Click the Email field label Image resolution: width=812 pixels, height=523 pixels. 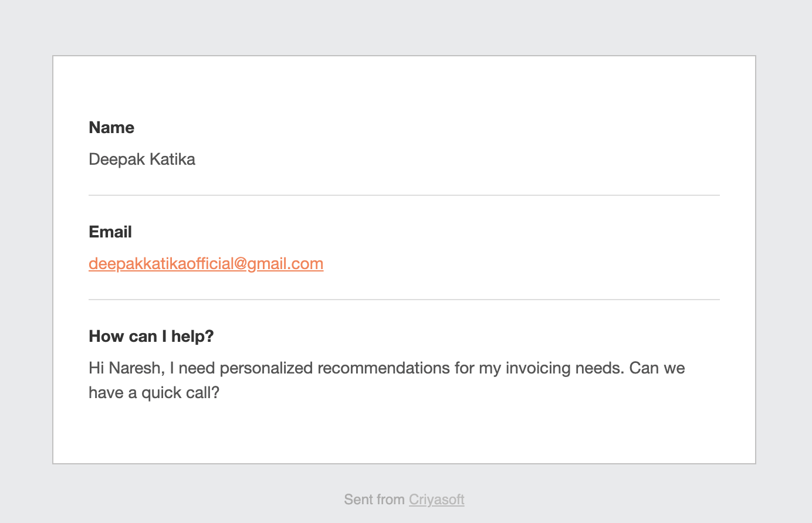[x=110, y=232]
